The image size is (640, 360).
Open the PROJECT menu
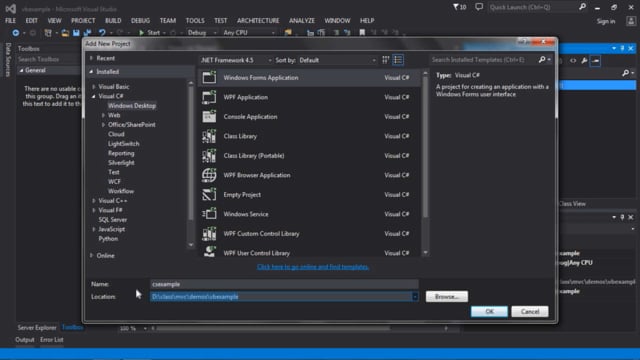(83, 20)
